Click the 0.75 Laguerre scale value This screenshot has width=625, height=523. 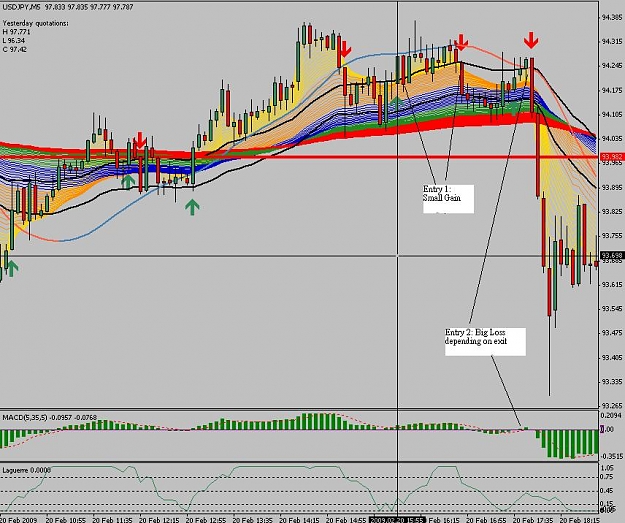pyautogui.click(x=608, y=477)
